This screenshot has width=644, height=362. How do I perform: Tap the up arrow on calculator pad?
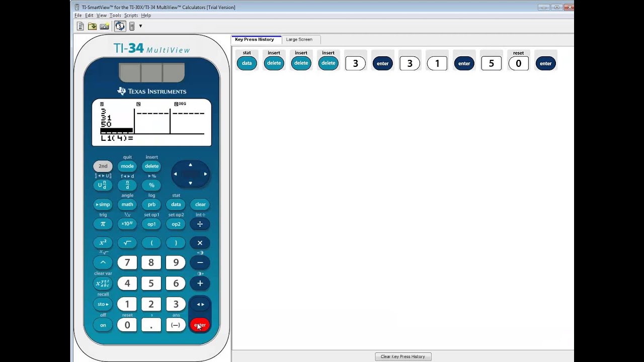pyautogui.click(x=190, y=165)
